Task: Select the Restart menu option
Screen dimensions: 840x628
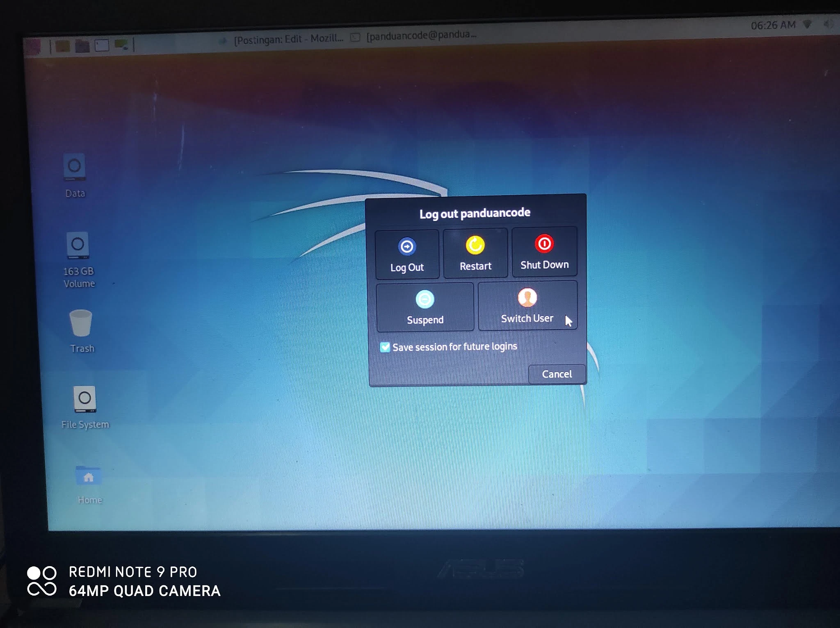Action: point(475,254)
